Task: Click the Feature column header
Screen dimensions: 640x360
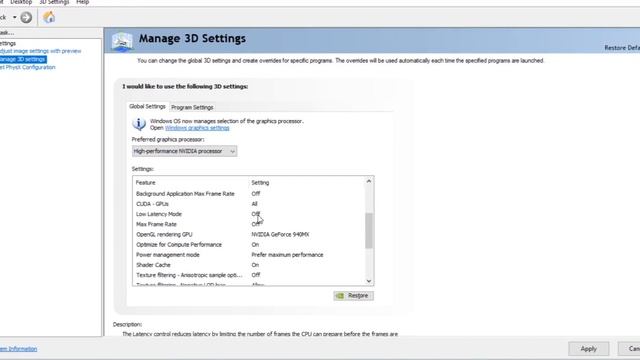Action: pyautogui.click(x=145, y=182)
